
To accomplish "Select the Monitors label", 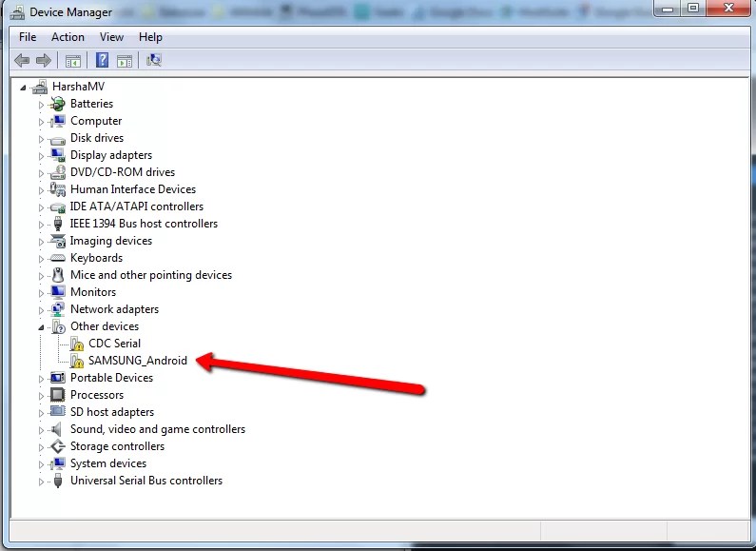I will (x=93, y=292).
